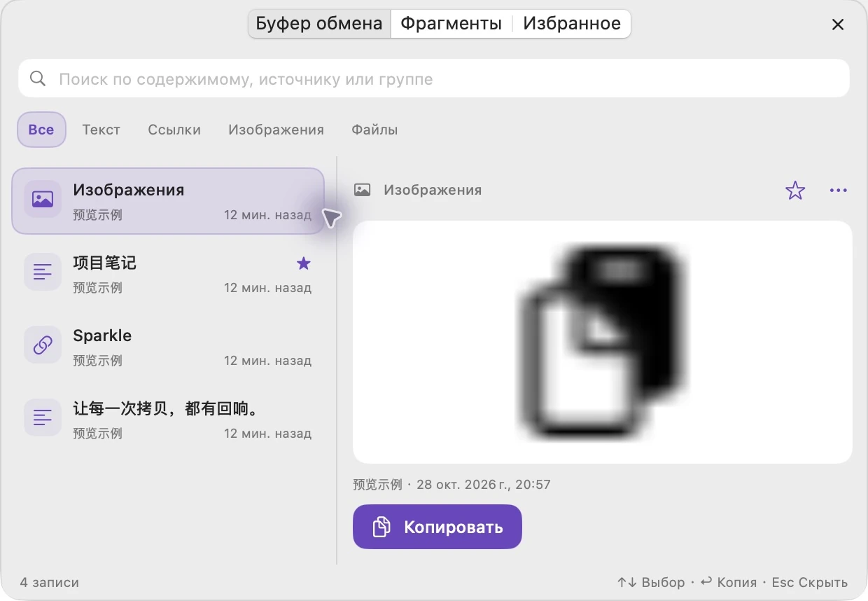Image resolution: width=868 pixels, height=601 pixels.
Task: Click the magnifying glass search icon
Action: 38,78
